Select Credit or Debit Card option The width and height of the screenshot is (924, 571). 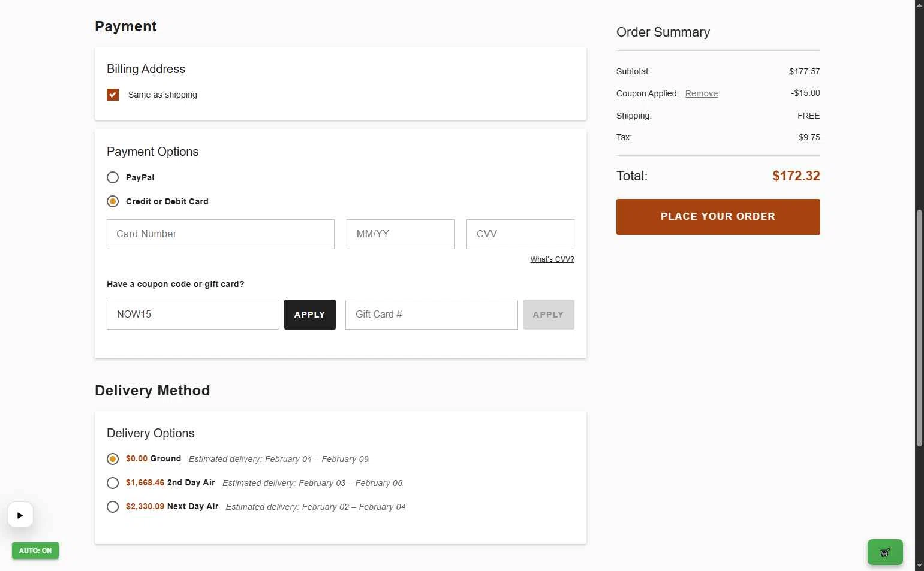point(113,201)
